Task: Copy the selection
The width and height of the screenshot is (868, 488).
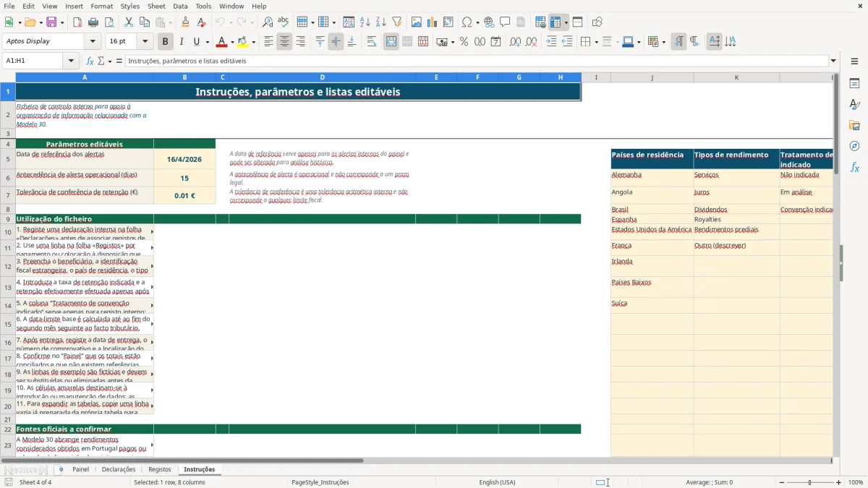Action: click(144, 22)
